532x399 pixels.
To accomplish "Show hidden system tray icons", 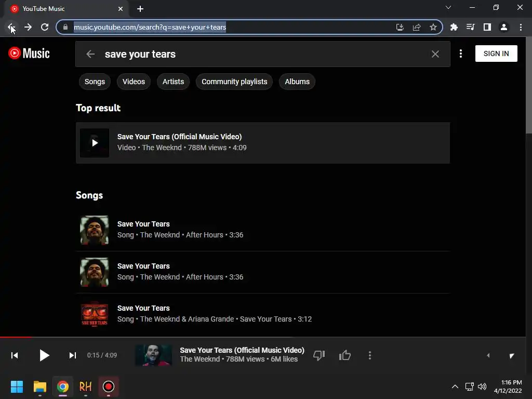I will [455, 387].
